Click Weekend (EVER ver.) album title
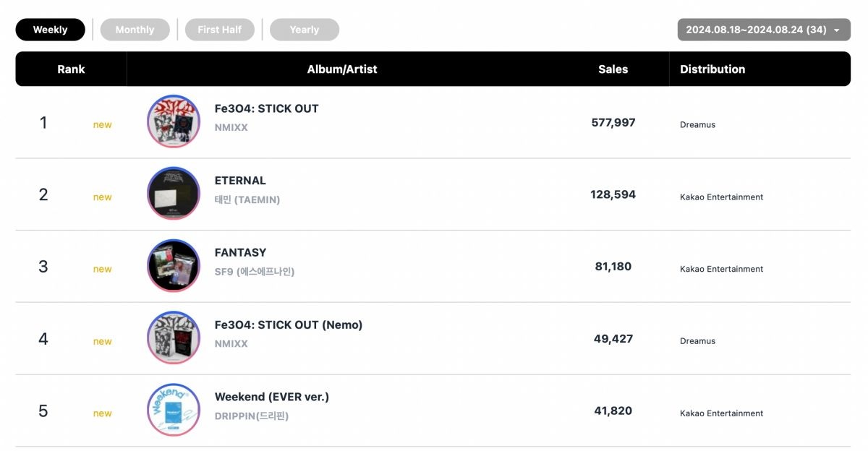 click(271, 397)
